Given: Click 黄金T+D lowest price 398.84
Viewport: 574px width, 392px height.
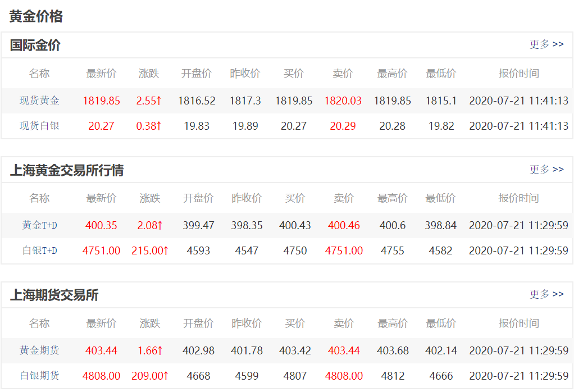Looking at the screenshot, I should [x=441, y=225].
